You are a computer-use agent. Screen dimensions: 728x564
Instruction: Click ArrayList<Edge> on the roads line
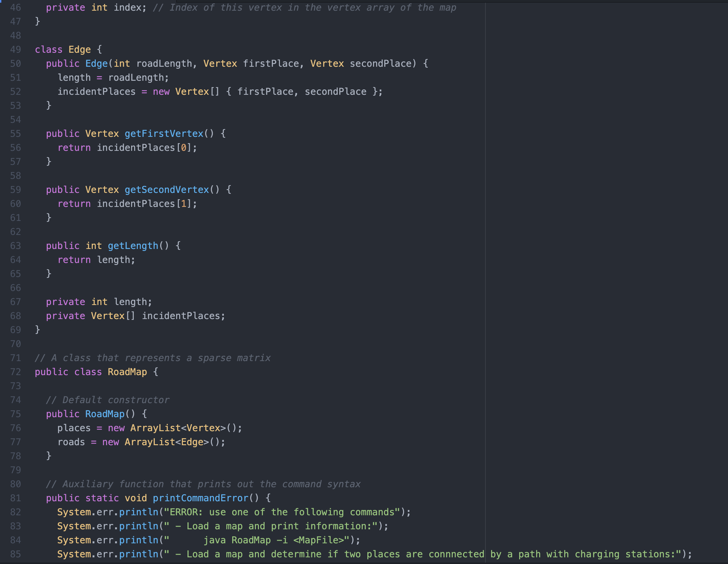tap(166, 442)
